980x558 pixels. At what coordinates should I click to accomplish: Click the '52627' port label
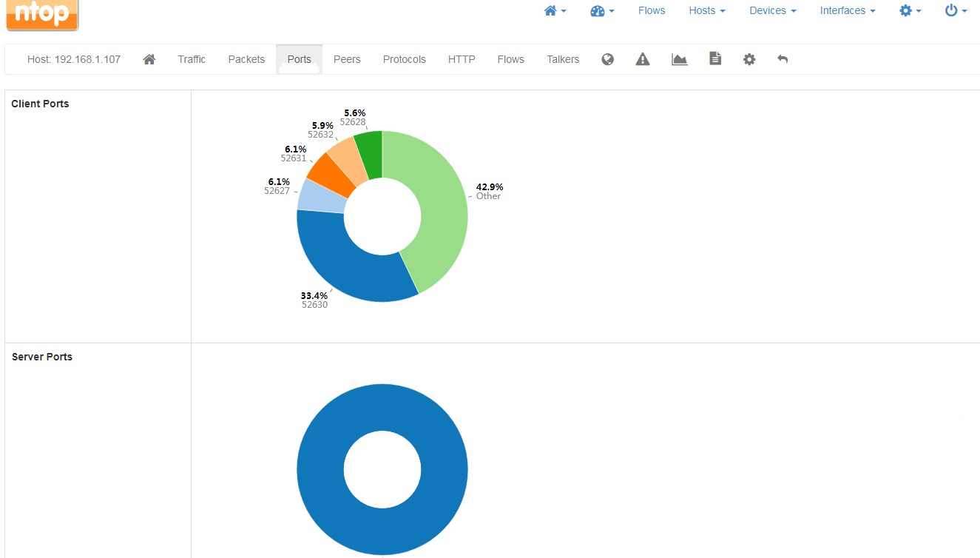(x=277, y=191)
